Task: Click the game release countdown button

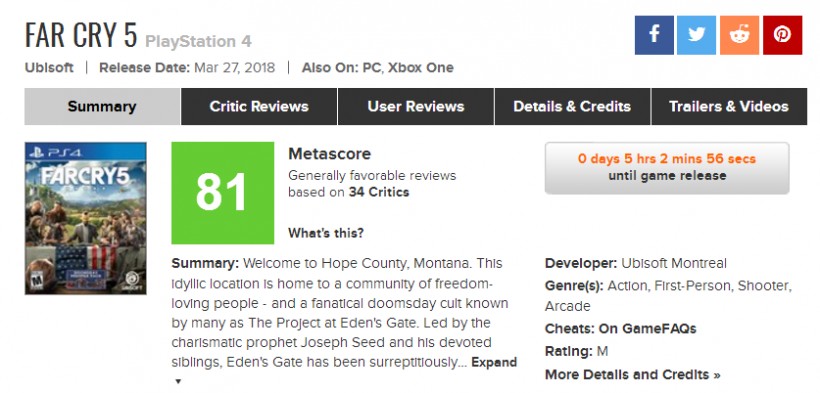Action: [x=667, y=168]
